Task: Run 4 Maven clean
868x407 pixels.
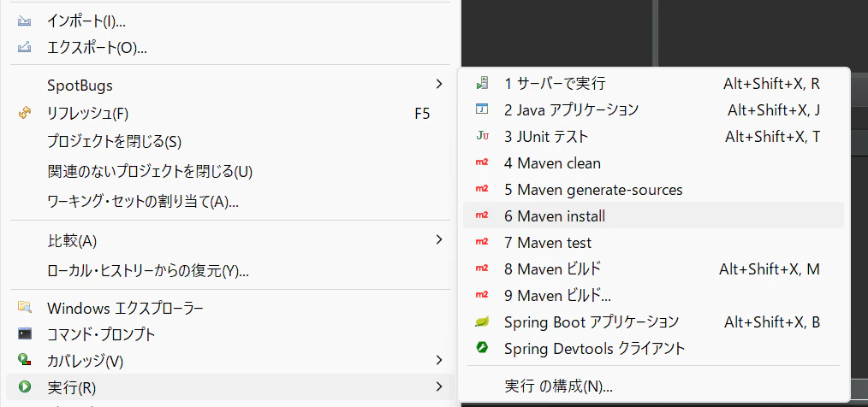Action: coord(654,162)
